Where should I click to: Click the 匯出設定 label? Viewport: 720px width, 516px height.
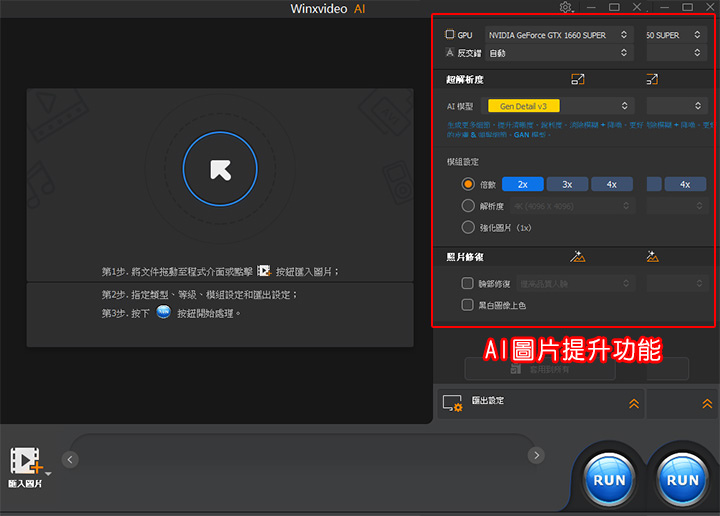(x=488, y=400)
